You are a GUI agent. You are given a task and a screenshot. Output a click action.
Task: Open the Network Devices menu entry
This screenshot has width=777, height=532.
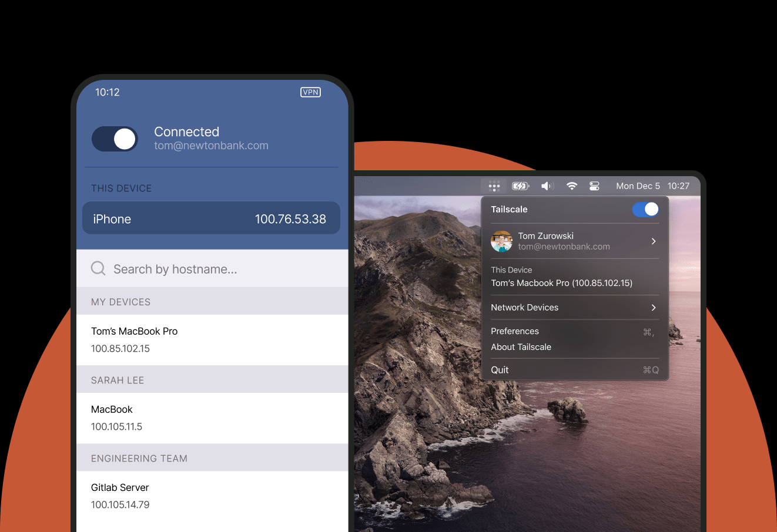[x=575, y=308]
